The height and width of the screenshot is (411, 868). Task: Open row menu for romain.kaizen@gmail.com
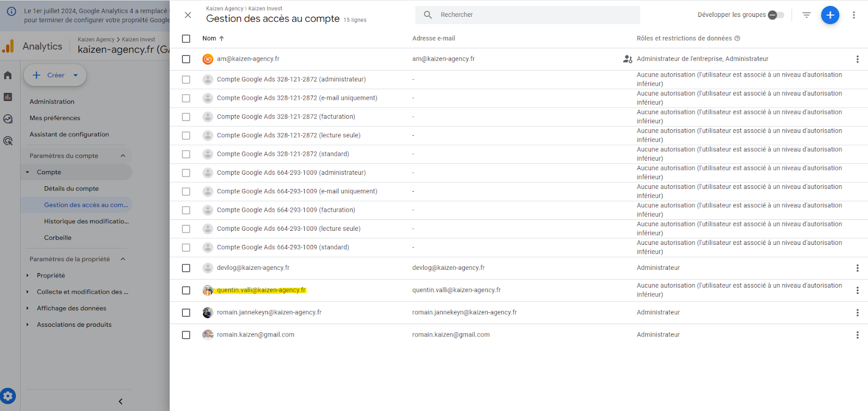(x=857, y=335)
